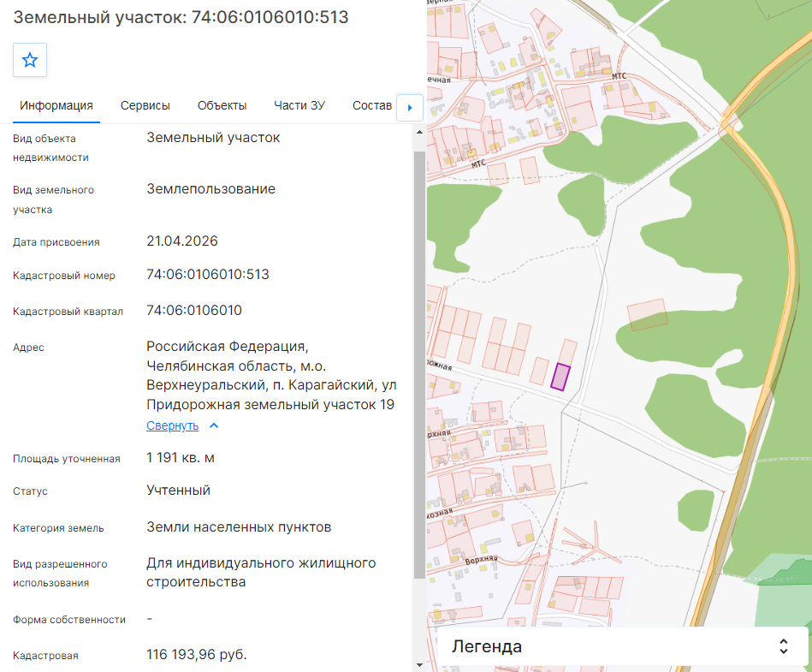Open the Информация tab

(x=56, y=105)
